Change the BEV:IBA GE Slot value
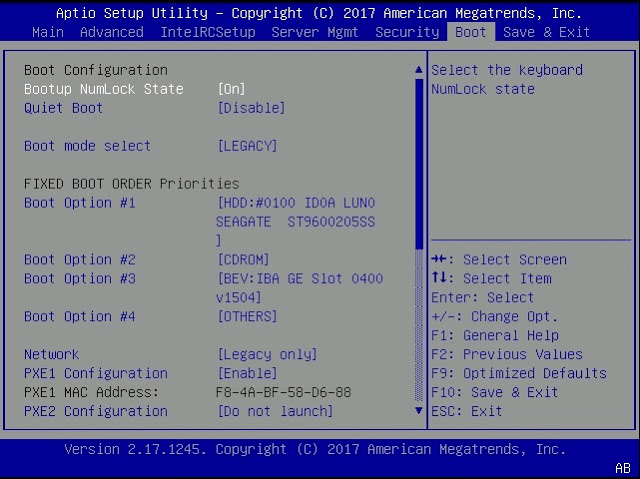This screenshot has height=479, width=640. 300,288
